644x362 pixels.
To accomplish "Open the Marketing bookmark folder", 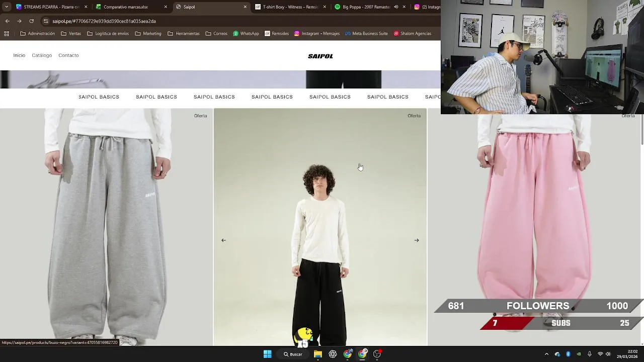I will click(148, 34).
